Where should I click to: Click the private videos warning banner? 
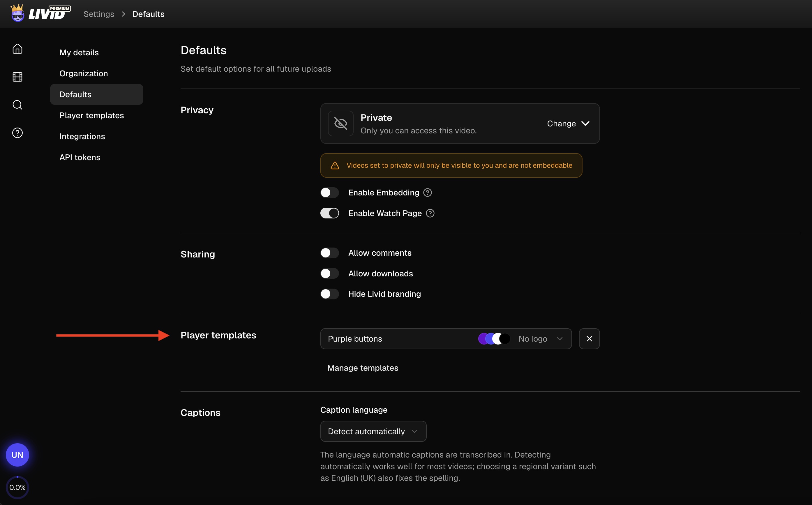click(451, 166)
